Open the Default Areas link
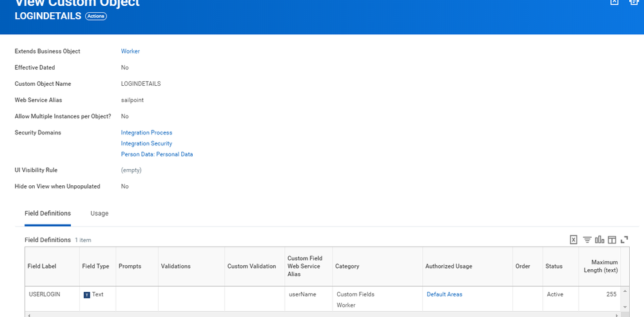The width and height of the screenshot is (644, 317). tap(444, 294)
